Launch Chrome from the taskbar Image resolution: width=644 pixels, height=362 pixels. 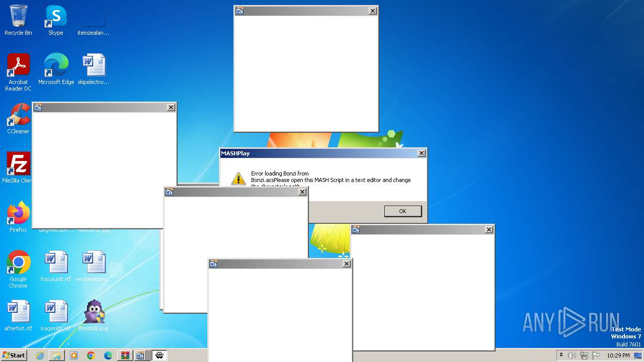coord(91,355)
